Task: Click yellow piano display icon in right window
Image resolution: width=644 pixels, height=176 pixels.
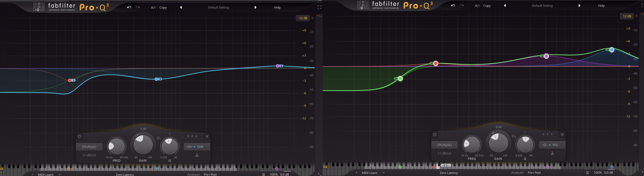Action: pyautogui.click(x=325, y=166)
